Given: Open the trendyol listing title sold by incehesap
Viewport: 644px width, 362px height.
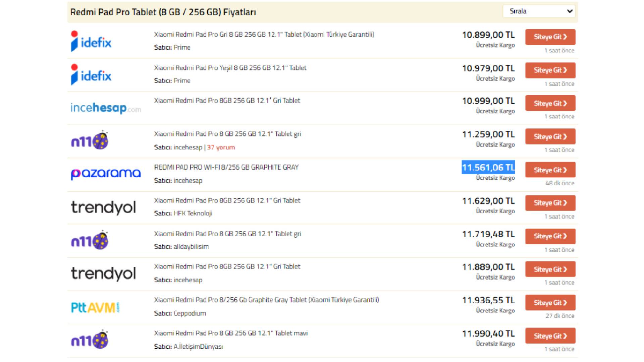Looking at the screenshot, I should 227,266.
